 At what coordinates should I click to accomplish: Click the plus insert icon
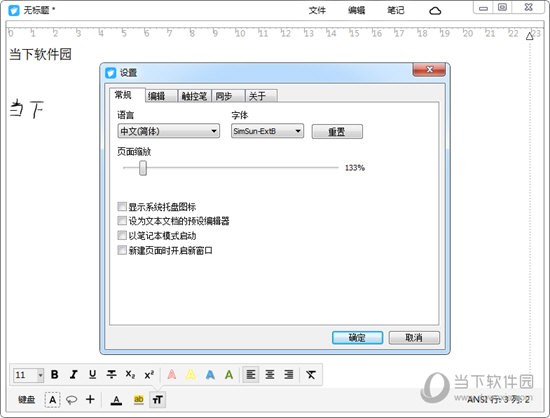click(x=90, y=399)
